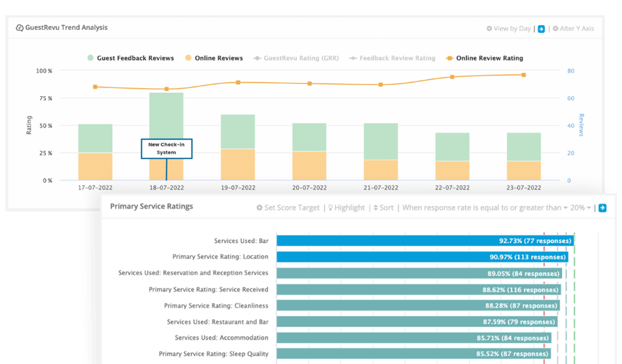Click the Sort arrows icon
Viewport: 622px width, 364px height.
[376, 208]
